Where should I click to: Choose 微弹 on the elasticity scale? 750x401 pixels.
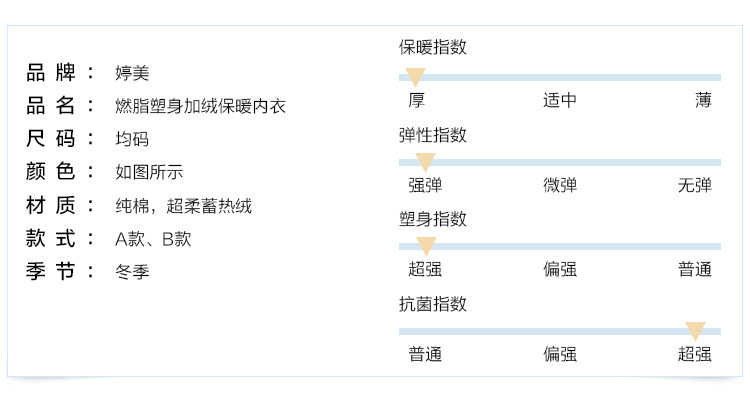click(560, 185)
